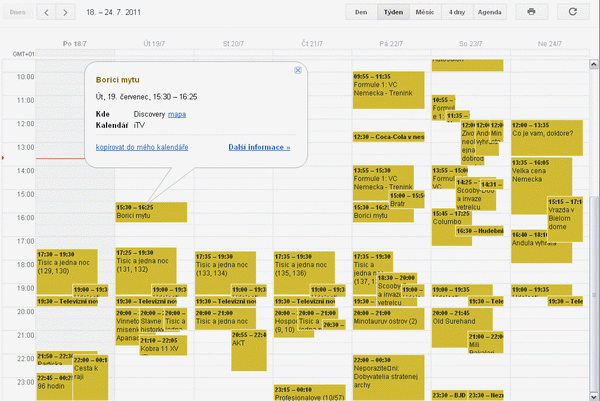Viewport: 600px width, 401px height.
Task: Open the Kobra 11 XV event
Action: [x=163, y=345]
